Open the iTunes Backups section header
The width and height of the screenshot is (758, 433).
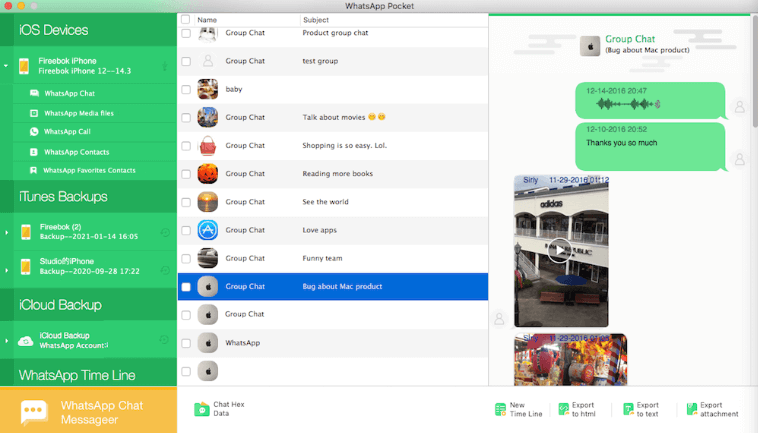pos(88,197)
